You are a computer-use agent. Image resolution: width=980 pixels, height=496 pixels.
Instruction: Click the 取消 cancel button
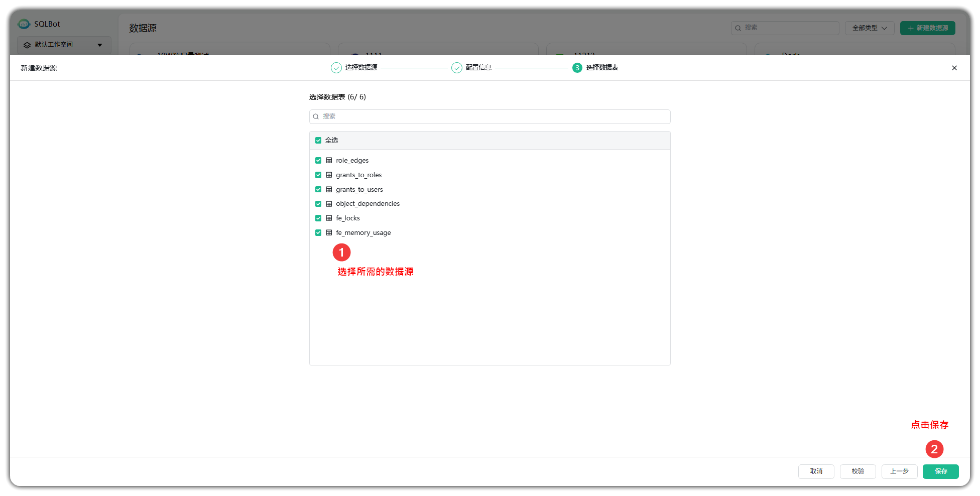click(x=816, y=471)
